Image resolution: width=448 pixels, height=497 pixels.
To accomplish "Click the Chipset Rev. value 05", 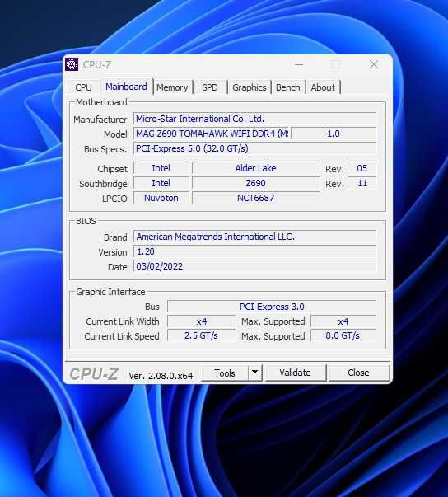I will click(362, 168).
